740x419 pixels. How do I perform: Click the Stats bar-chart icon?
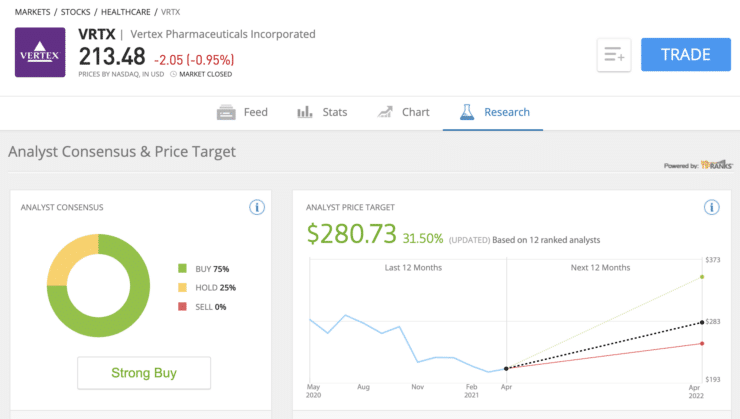click(x=304, y=112)
